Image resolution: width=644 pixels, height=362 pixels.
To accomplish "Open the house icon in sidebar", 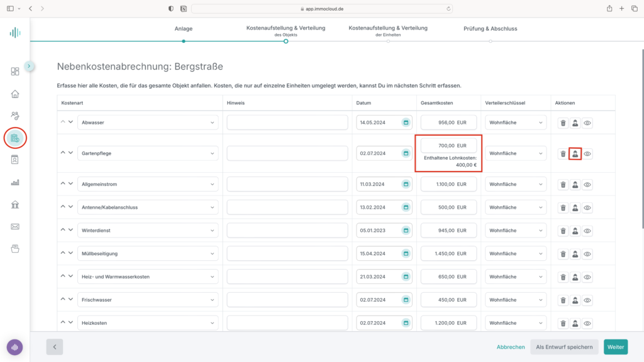I will 15,94.
